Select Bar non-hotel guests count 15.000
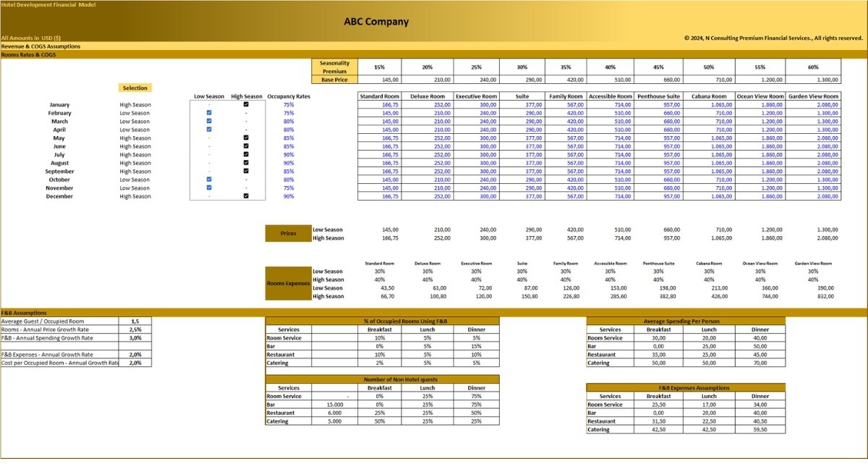 pos(335,405)
